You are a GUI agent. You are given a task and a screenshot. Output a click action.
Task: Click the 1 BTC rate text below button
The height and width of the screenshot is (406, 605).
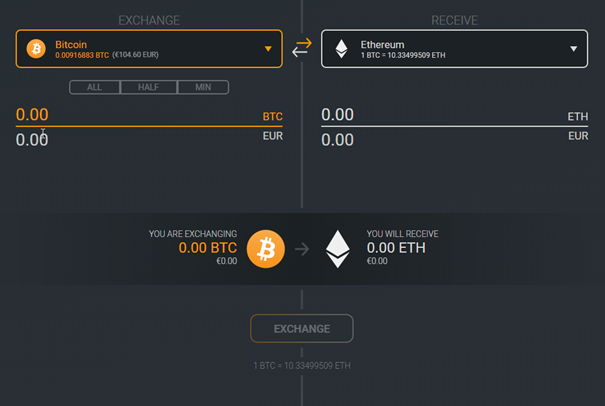302,366
